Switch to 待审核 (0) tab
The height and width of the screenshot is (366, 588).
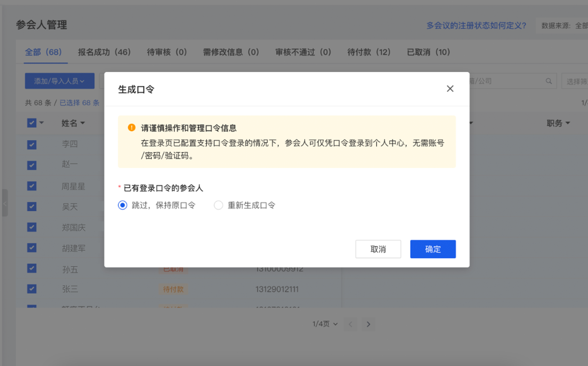point(167,52)
